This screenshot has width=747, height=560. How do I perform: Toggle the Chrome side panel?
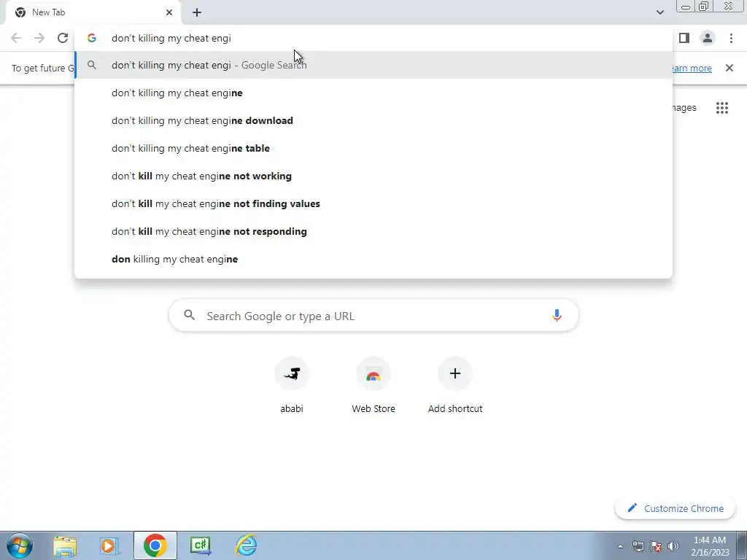pyautogui.click(x=684, y=38)
